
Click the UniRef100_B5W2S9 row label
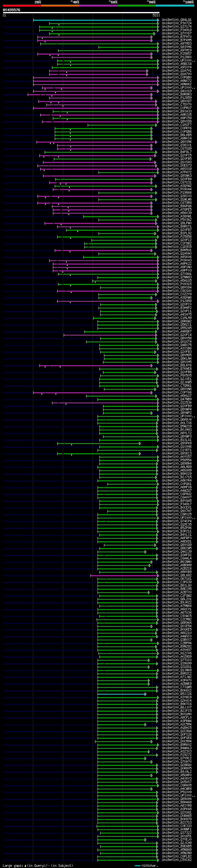(x=177, y=426)
